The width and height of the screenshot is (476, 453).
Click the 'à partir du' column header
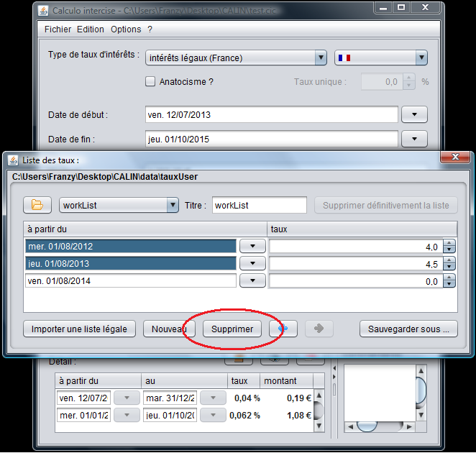click(x=145, y=229)
